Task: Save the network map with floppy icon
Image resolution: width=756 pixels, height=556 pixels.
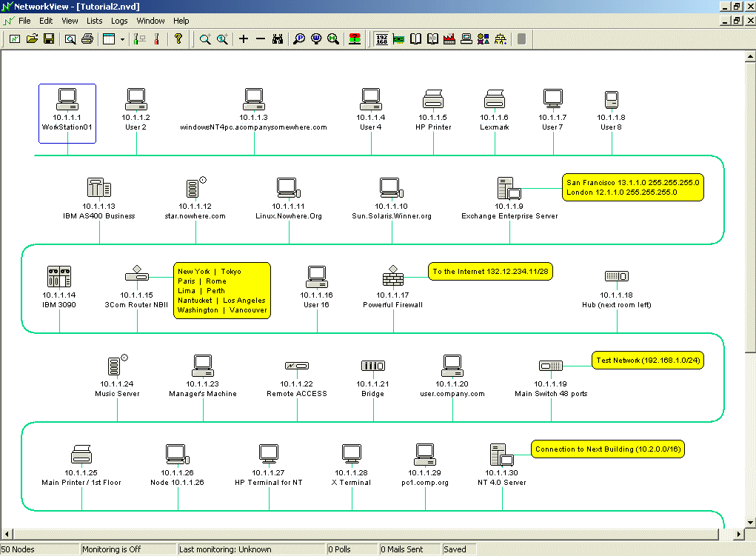Action: 48,39
